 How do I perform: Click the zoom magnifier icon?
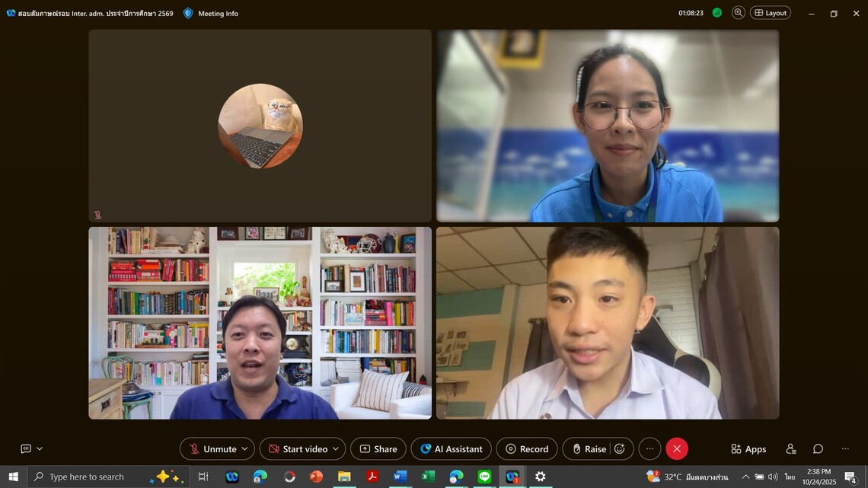click(738, 13)
